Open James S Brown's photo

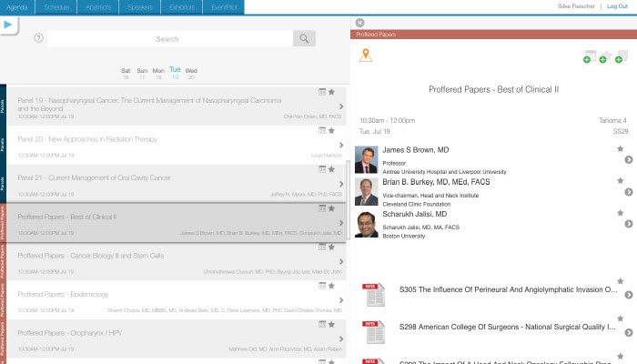(x=367, y=160)
